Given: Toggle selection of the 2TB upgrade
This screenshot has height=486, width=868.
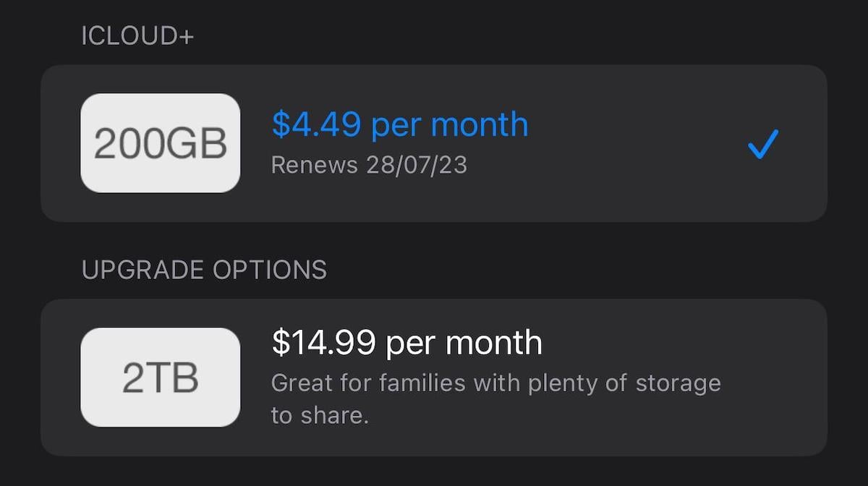Looking at the screenshot, I should click(x=434, y=378).
